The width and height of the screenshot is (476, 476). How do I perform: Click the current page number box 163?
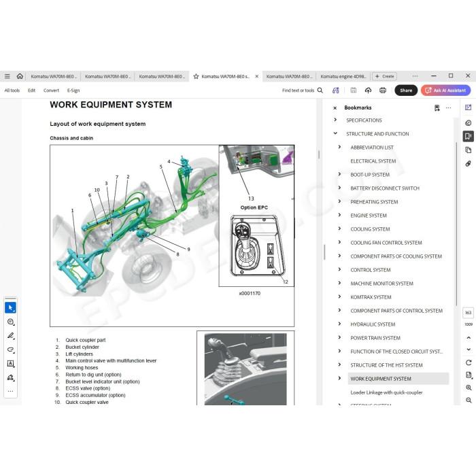click(469, 313)
